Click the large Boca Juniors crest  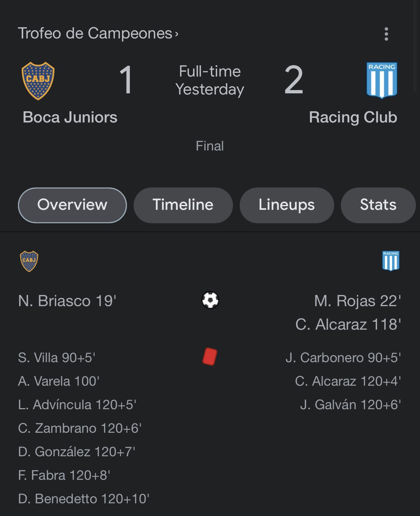pos(38,81)
